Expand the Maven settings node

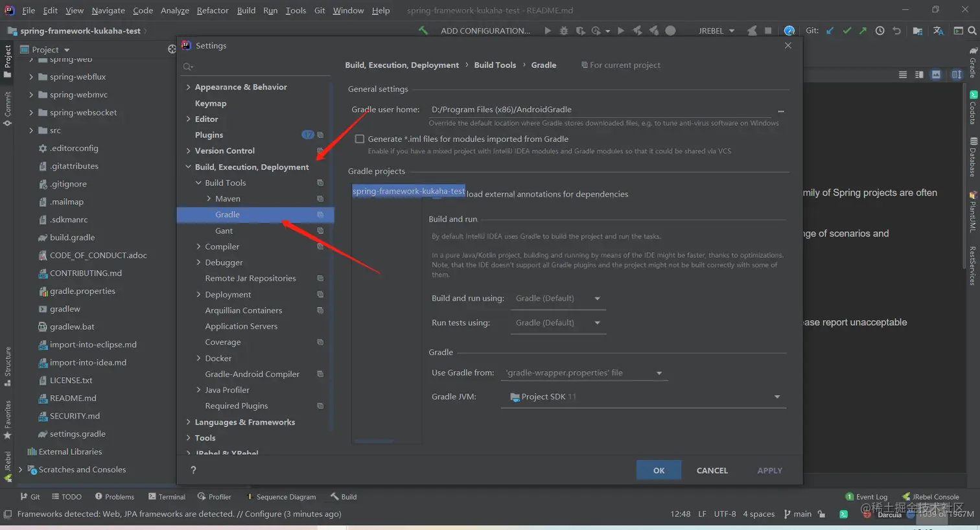coord(209,198)
